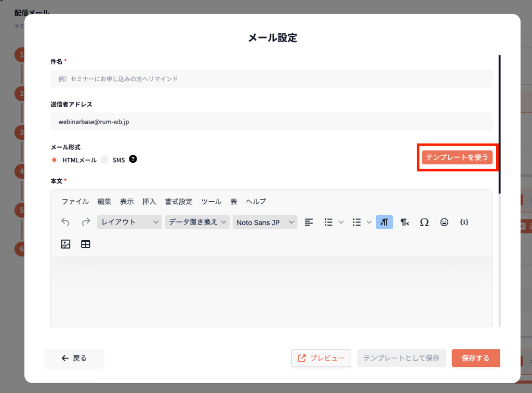Open the 挿入 menu
This screenshot has width=532, height=393.
149,202
